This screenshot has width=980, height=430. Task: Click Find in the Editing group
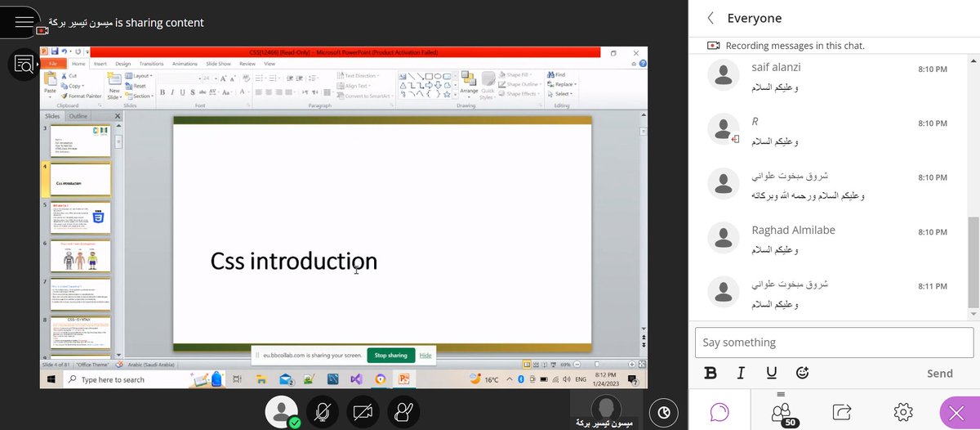[x=555, y=75]
